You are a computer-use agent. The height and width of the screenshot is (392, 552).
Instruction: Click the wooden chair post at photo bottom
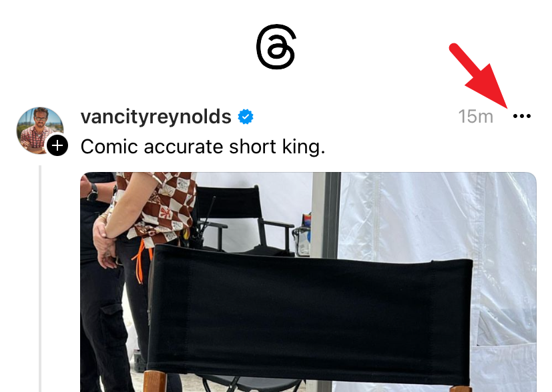(x=155, y=381)
